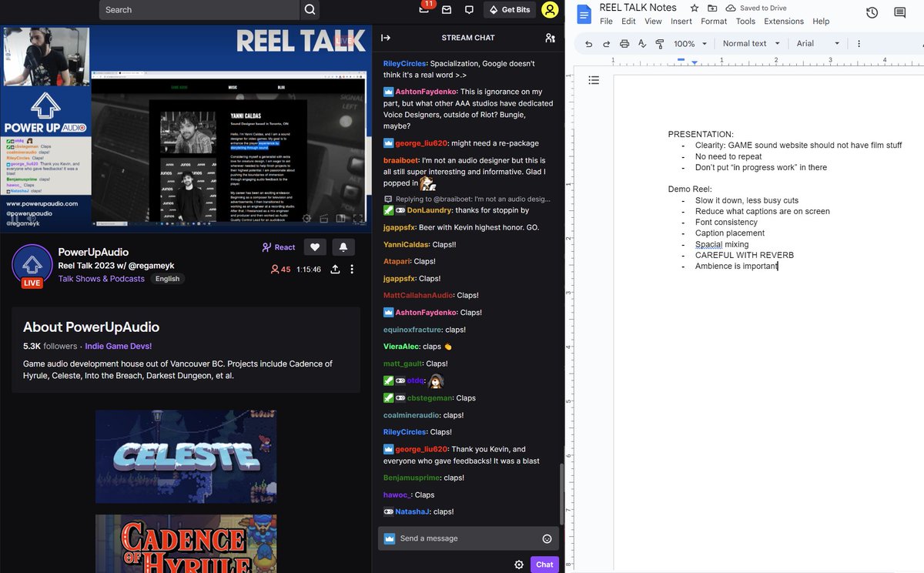Click the Google Docs home icon
The height and width of the screenshot is (573, 924).
(584, 13)
